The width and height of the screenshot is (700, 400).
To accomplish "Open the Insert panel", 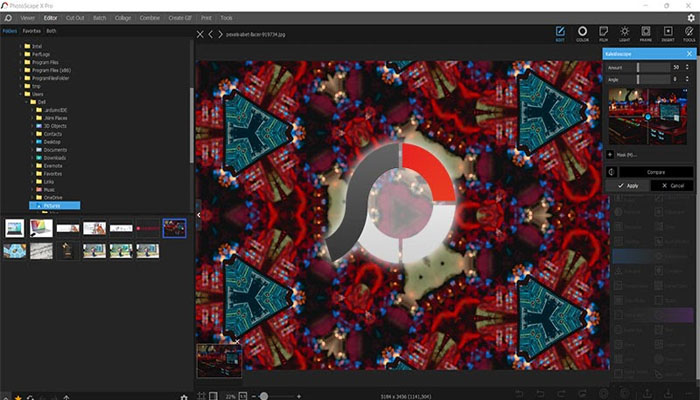I will (668, 33).
